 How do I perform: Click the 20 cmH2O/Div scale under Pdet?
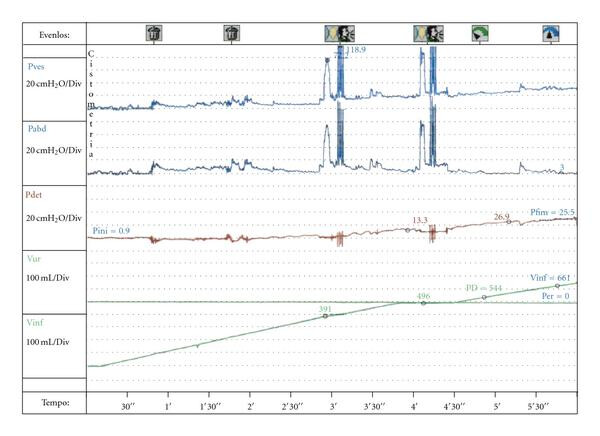pyautogui.click(x=54, y=218)
